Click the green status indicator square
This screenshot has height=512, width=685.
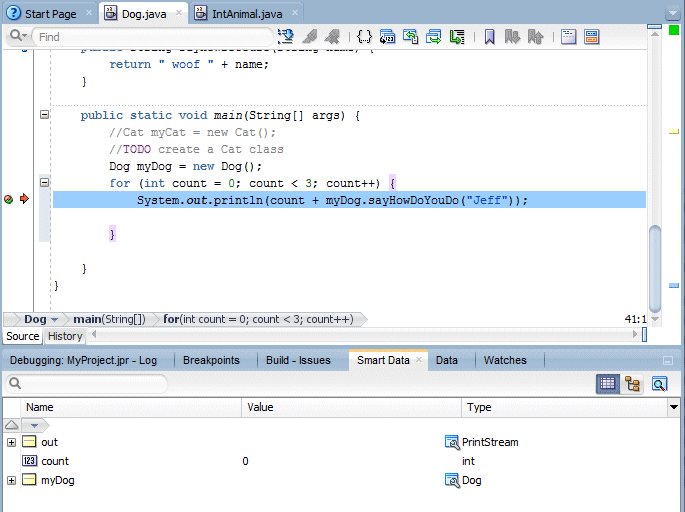pos(674,30)
